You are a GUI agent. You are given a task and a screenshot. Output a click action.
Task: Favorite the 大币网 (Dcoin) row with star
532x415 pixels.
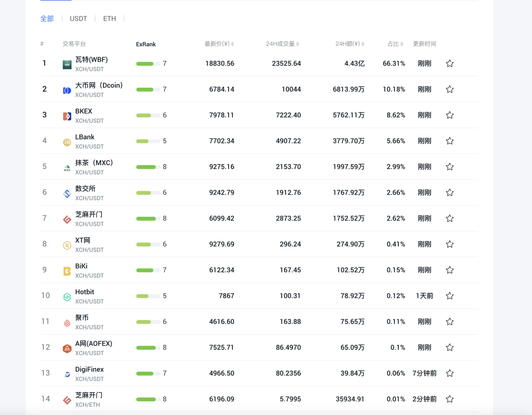(450, 89)
